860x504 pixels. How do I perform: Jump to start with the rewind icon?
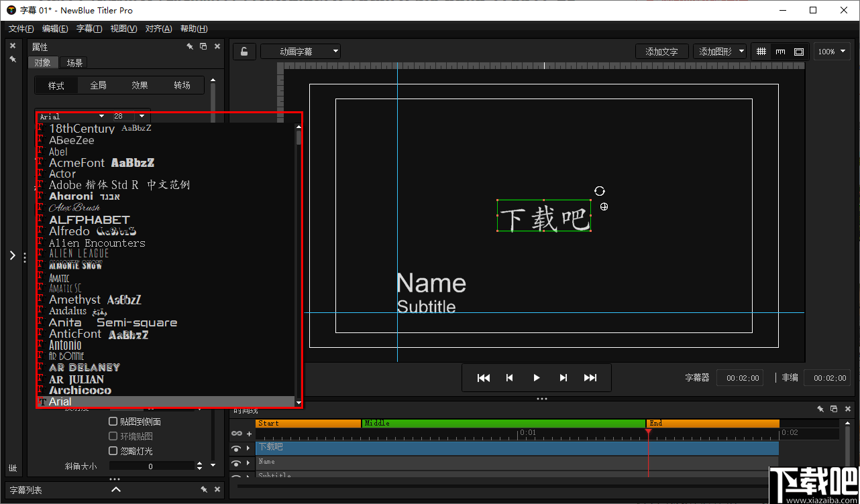click(484, 377)
